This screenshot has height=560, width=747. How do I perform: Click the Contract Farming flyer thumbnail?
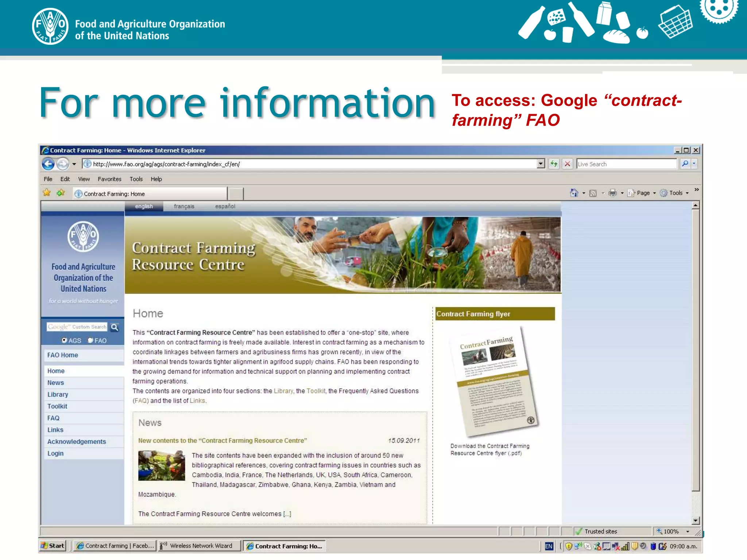coord(495,382)
